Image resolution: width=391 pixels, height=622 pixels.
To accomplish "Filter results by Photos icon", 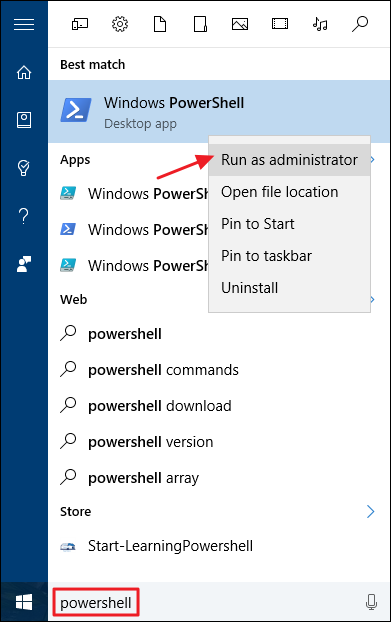I will pyautogui.click(x=240, y=25).
